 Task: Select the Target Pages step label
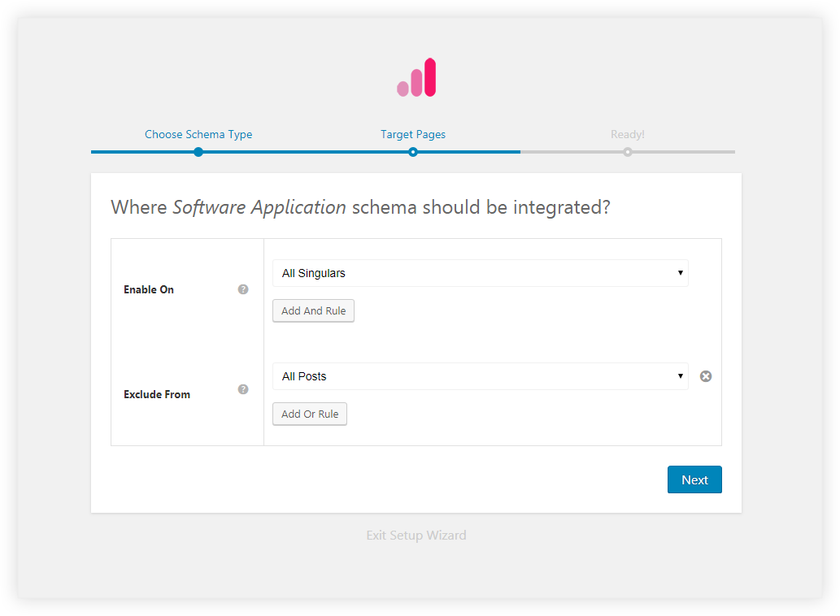pos(413,134)
